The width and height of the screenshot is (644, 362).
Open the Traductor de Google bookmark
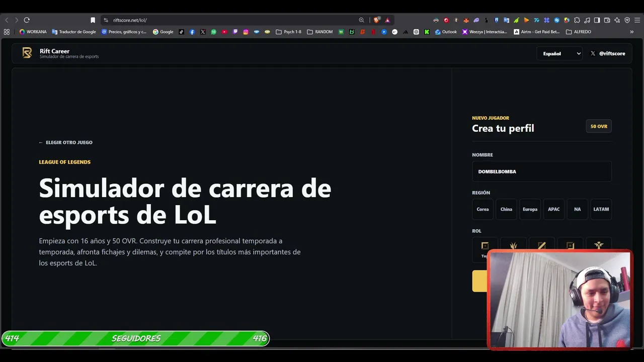(x=74, y=32)
